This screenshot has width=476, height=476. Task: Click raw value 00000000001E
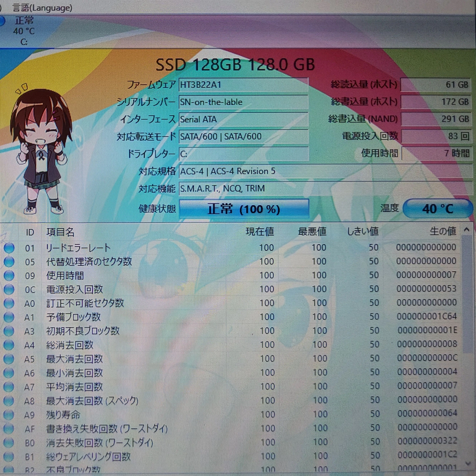point(427,330)
